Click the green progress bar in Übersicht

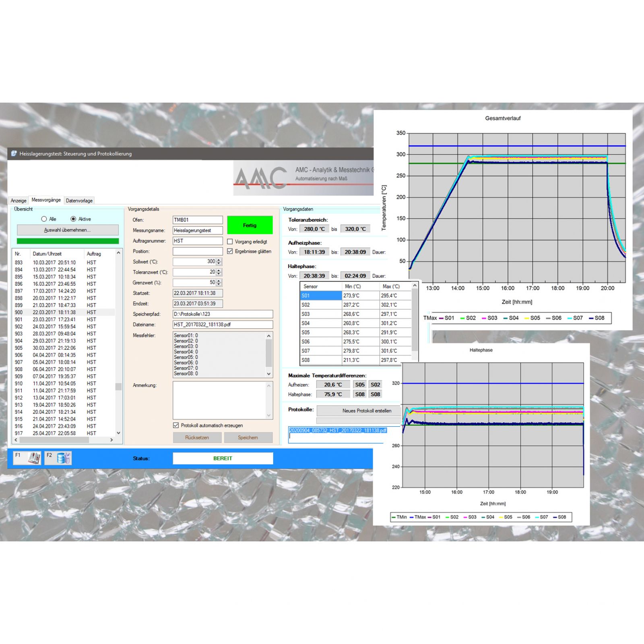point(68,241)
